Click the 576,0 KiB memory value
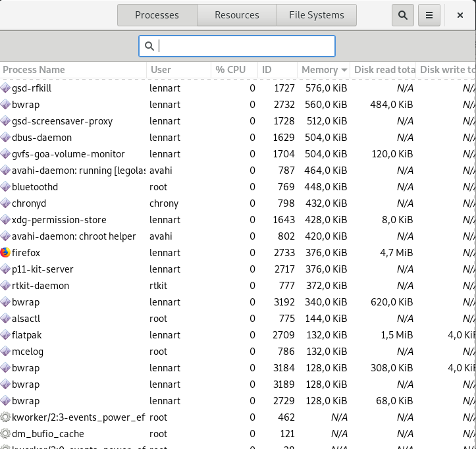 [326, 88]
